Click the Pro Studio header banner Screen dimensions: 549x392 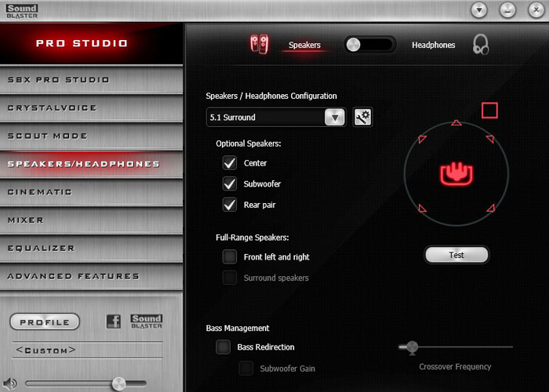[92, 43]
